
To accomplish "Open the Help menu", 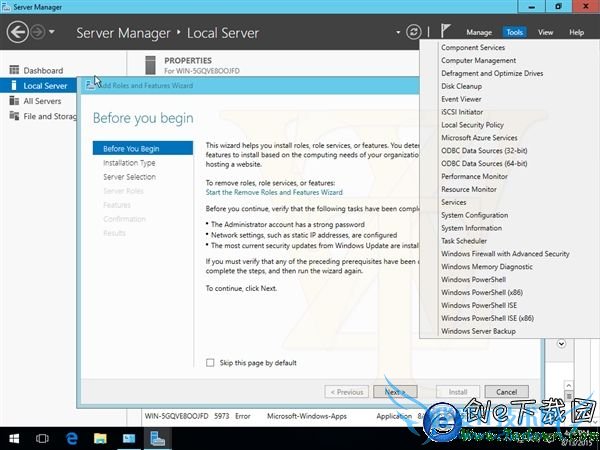I will (576, 33).
